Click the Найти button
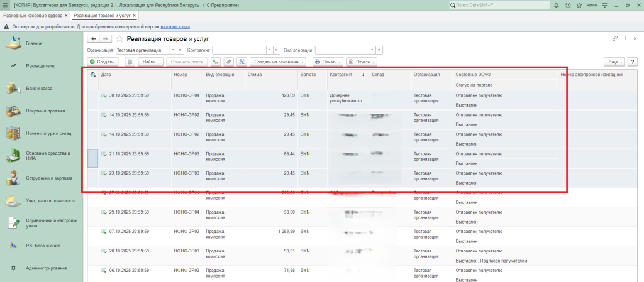This screenshot has height=282, width=644. point(151,62)
